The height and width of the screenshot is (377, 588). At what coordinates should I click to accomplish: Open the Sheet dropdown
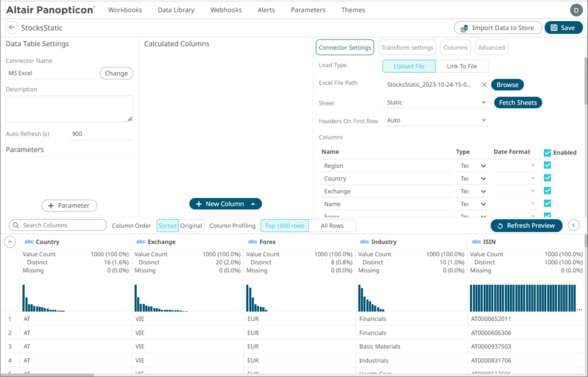point(483,103)
